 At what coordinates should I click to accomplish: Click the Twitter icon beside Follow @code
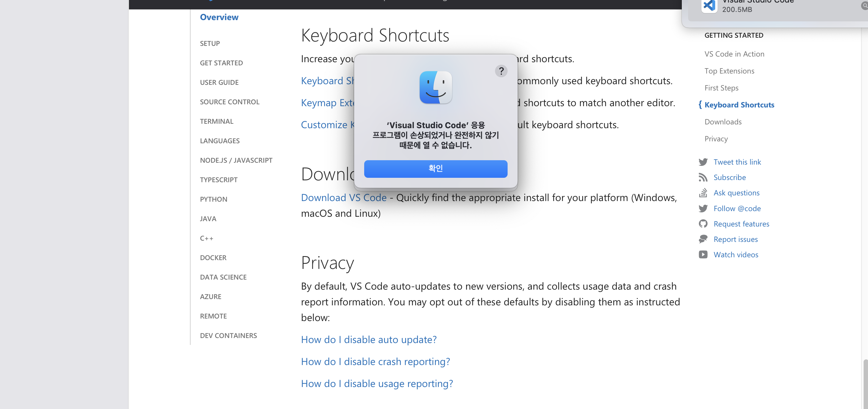(703, 208)
